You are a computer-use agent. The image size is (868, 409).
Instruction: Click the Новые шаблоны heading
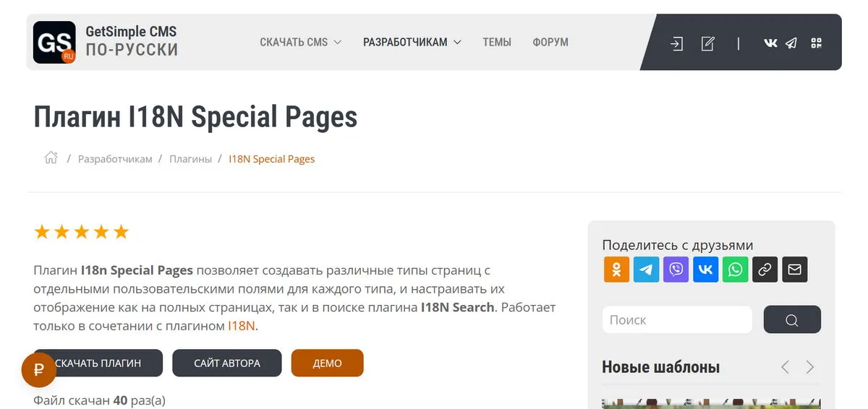pos(660,367)
